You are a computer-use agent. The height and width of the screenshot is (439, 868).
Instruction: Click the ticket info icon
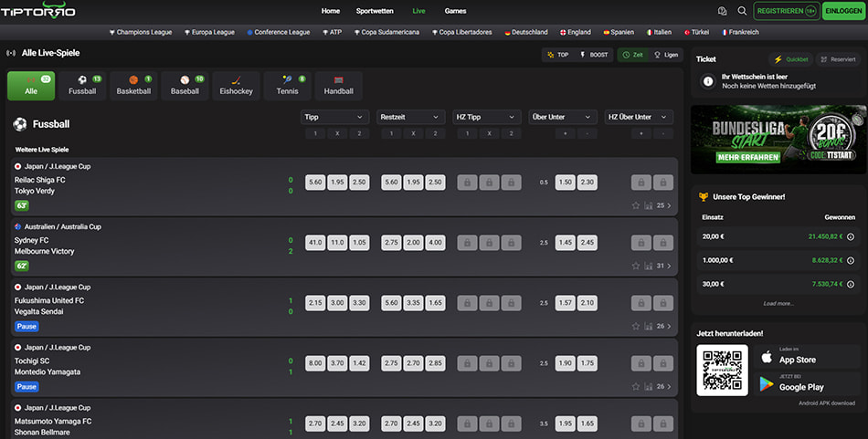707,81
